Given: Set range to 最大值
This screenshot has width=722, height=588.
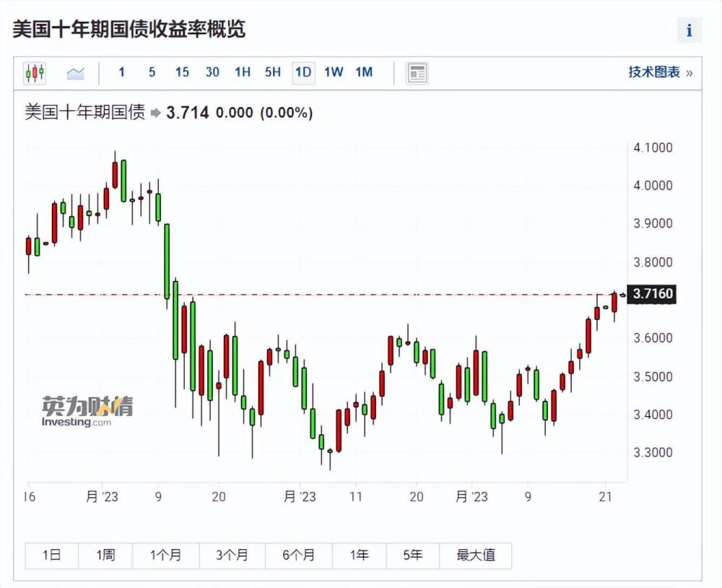Looking at the screenshot, I should pos(476,555).
